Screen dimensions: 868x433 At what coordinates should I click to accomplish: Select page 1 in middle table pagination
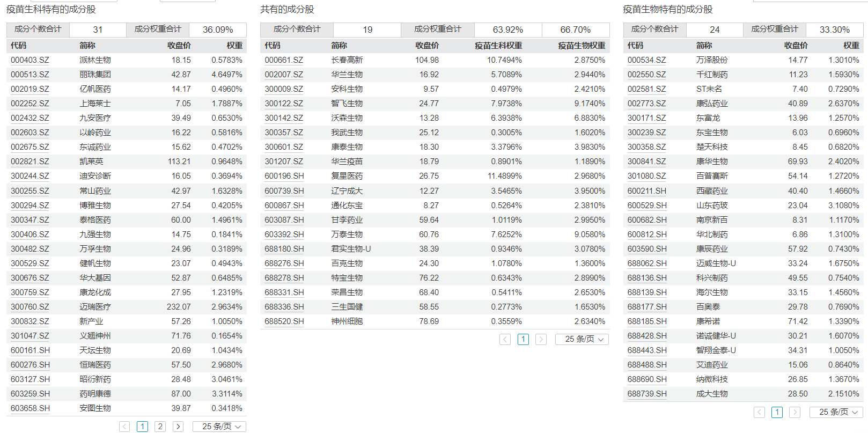[x=523, y=339]
